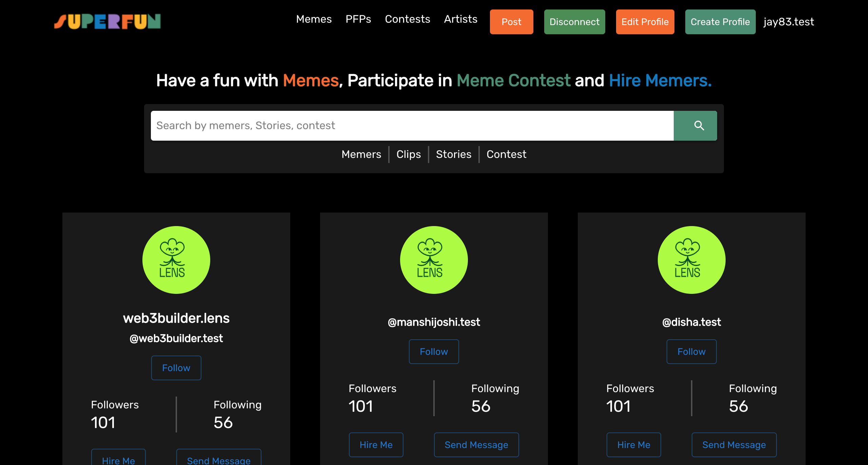Screen dimensions: 868x465
Task: Navigate to Artists page
Action: (460, 19)
